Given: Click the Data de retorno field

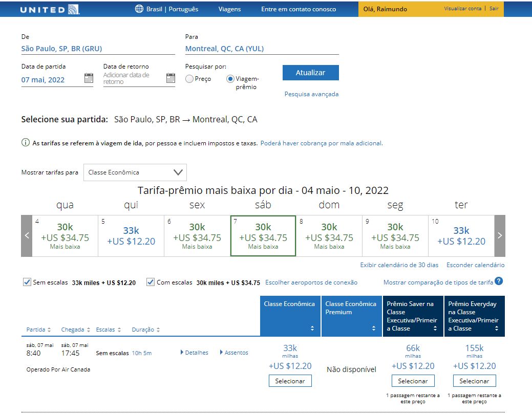Looking at the screenshot, I should point(134,78).
